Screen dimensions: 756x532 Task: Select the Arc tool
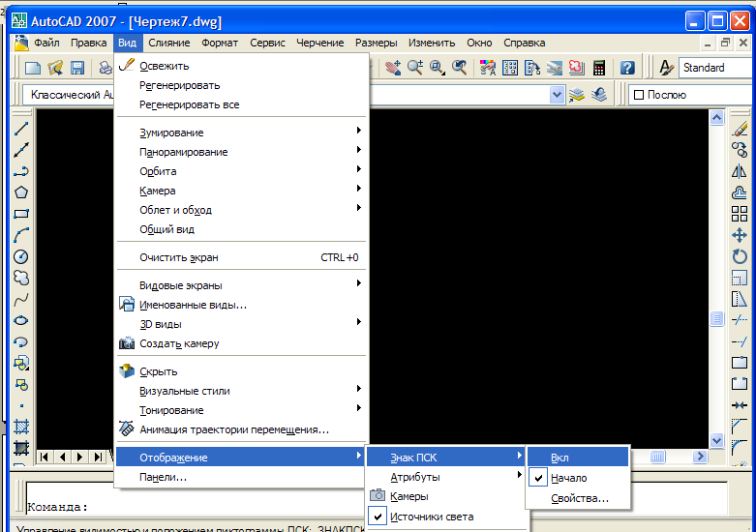[x=21, y=235]
